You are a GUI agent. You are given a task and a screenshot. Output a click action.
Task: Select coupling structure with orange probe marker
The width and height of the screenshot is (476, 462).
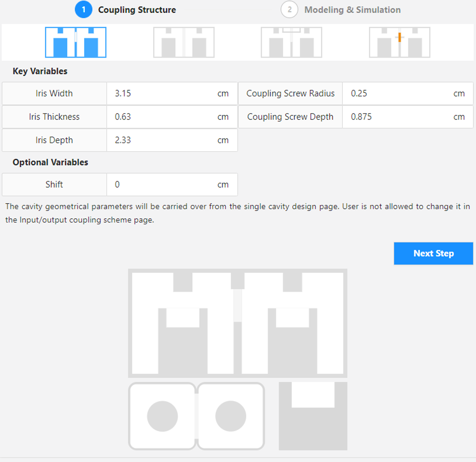pos(399,42)
